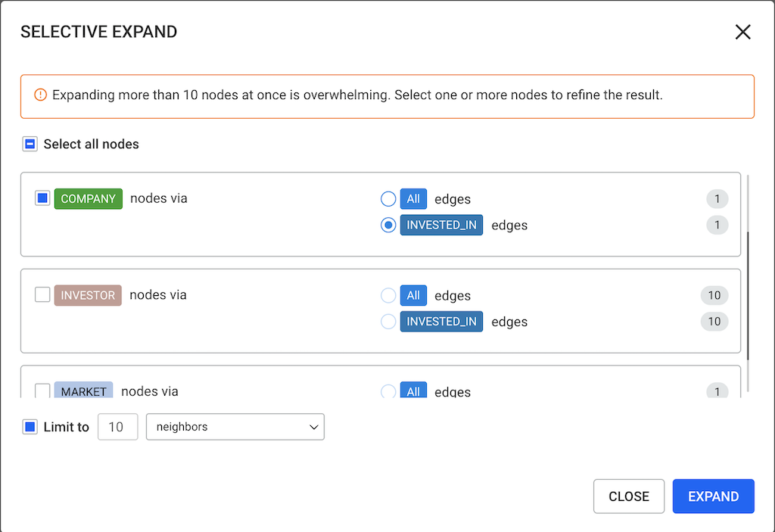This screenshot has width=775, height=532.
Task: Select All edges radio for COMPANY
Action: pos(388,199)
